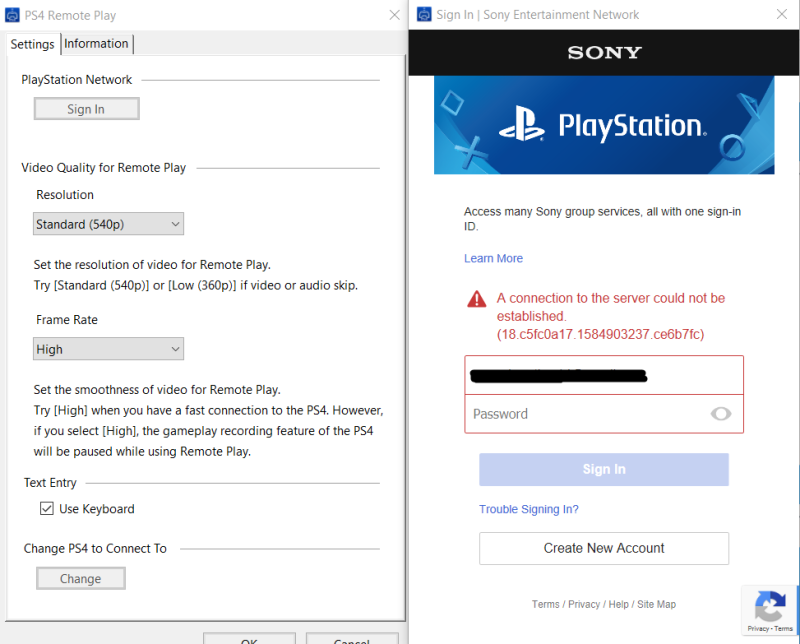Open the Resolution dropdown showing Standard (540p)
The height and width of the screenshot is (644, 800).
click(108, 224)
